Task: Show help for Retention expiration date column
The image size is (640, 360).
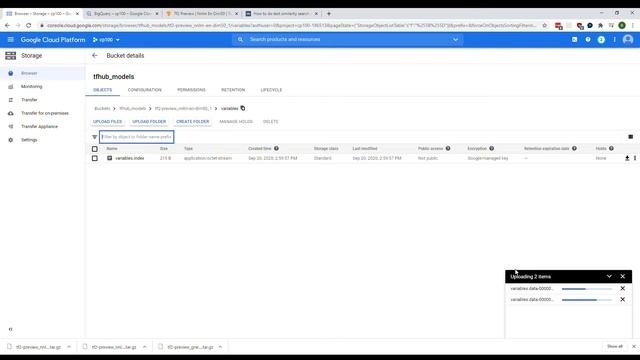Action: click(574, 148)
